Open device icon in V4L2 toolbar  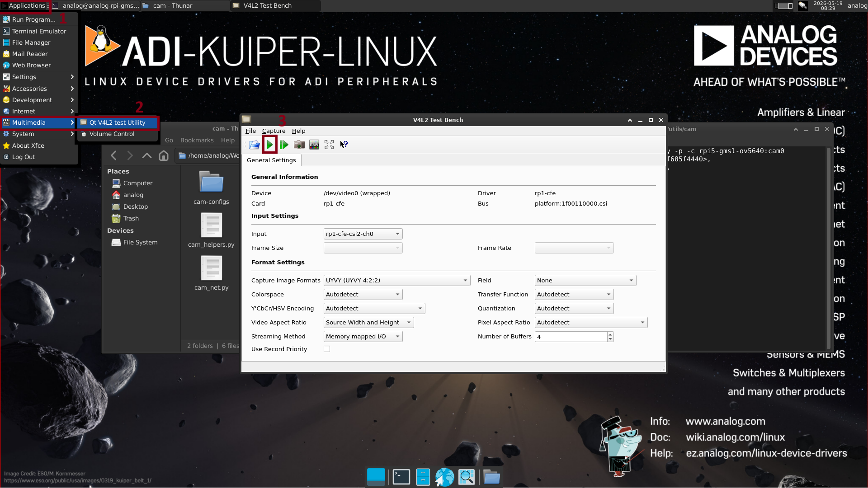click(x=254, y=145)
